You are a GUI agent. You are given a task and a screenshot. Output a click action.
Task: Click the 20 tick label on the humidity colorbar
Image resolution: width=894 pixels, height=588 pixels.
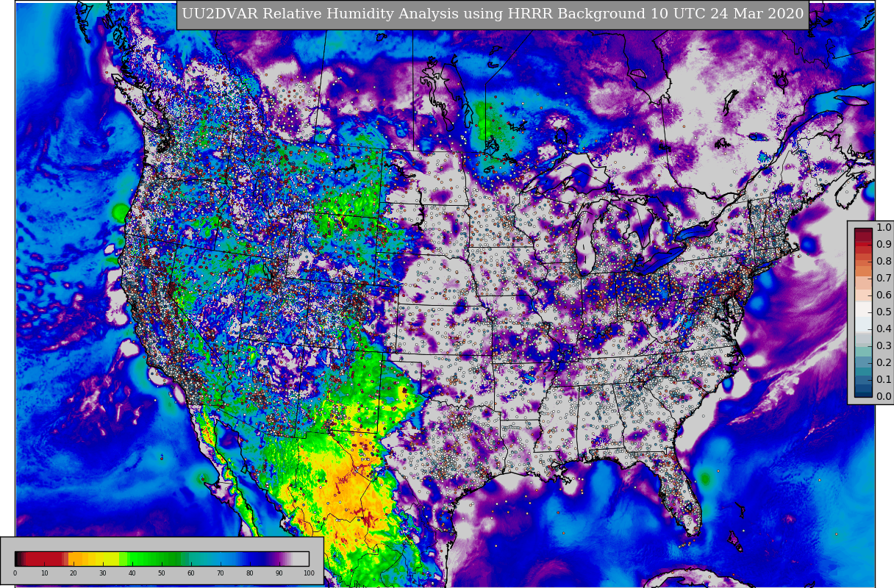[73, 573]
